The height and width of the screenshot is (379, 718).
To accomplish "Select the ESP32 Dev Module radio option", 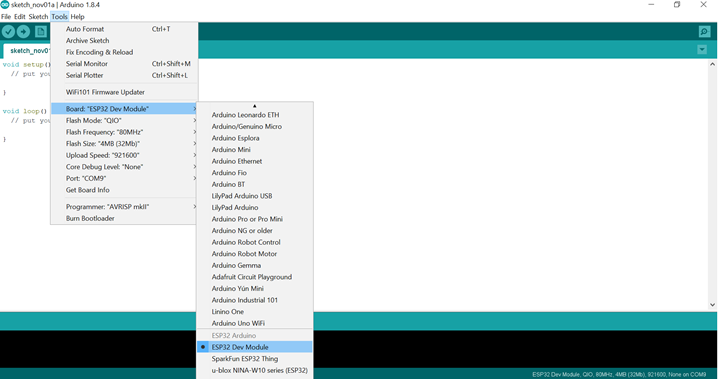I will click(x=255, y=347).
